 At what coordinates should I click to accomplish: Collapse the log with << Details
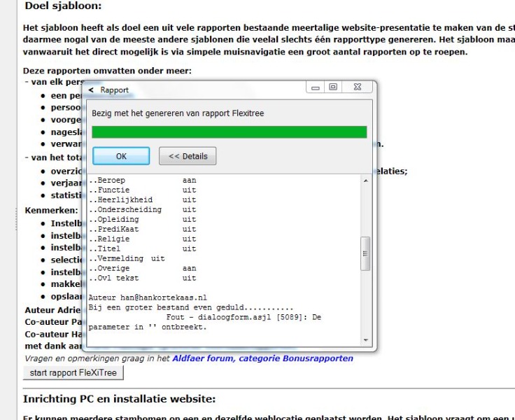click(188, 156)
